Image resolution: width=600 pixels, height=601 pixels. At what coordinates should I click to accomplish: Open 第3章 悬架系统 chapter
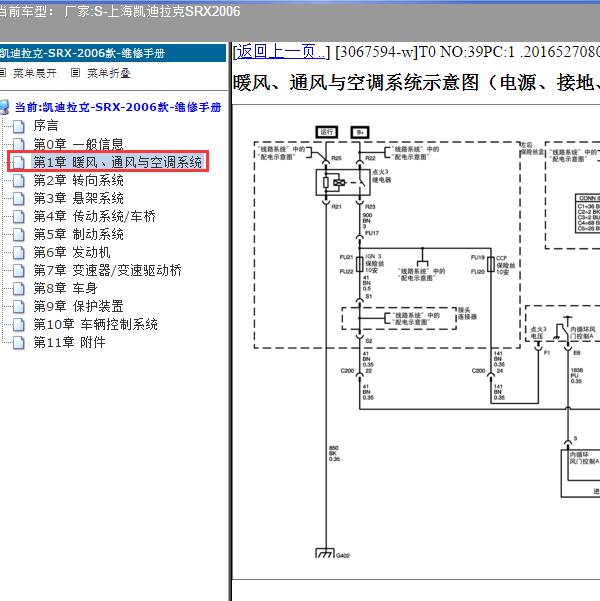(79, 198)
